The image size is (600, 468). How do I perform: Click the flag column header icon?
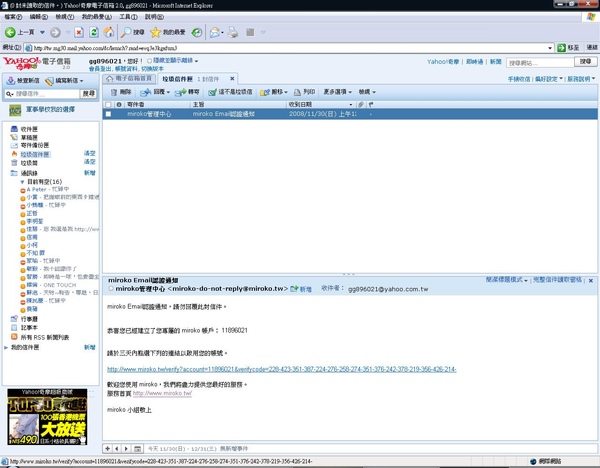(370, 104)
